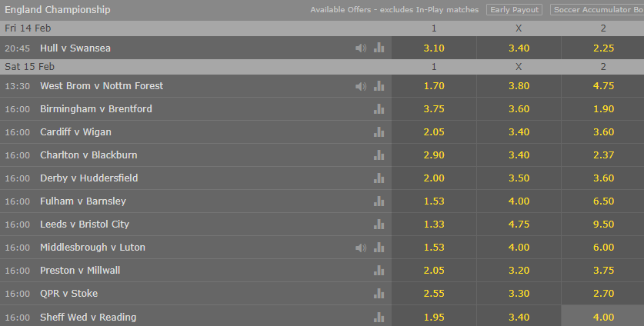Open stats icon for Fulham v Barnsley

click(x=379, y=201)
